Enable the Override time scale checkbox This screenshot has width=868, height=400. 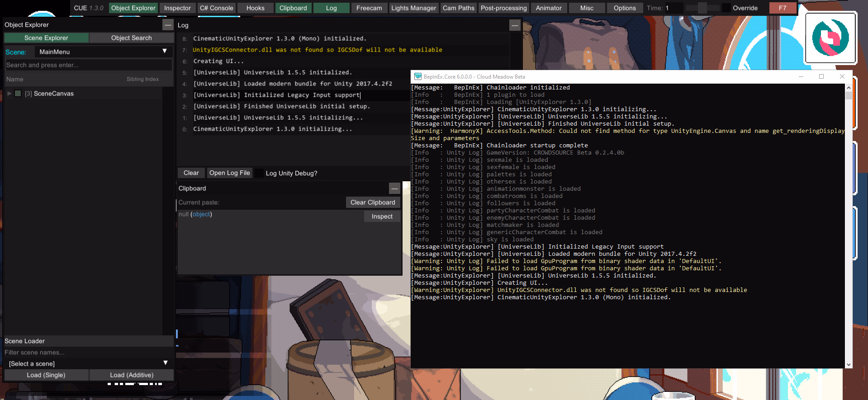(x=726, y=8)
